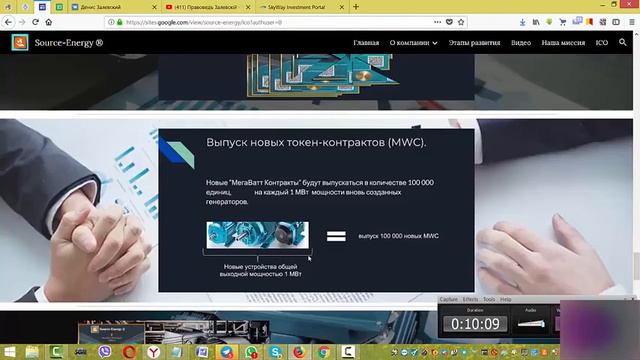Open Help menu in recorder window
This screenshot has height=360, width=640.
(x=506, y=299)
